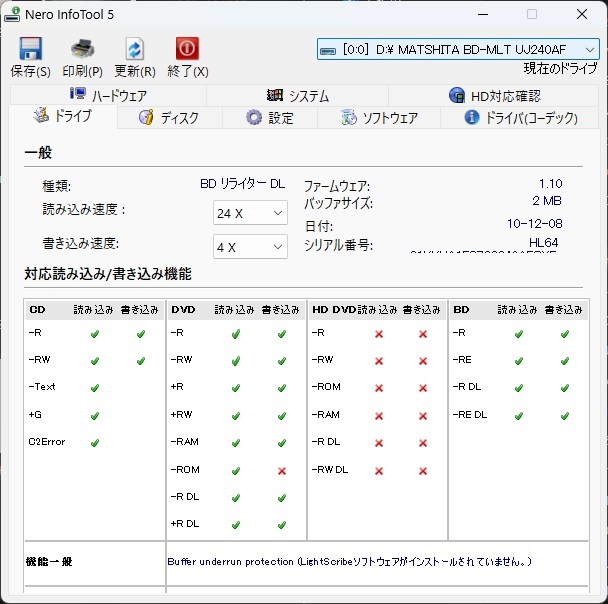Click the 対応読み込み/書き込み機能 heading
Screen dimensions: 608x604
tap(108, 274)
